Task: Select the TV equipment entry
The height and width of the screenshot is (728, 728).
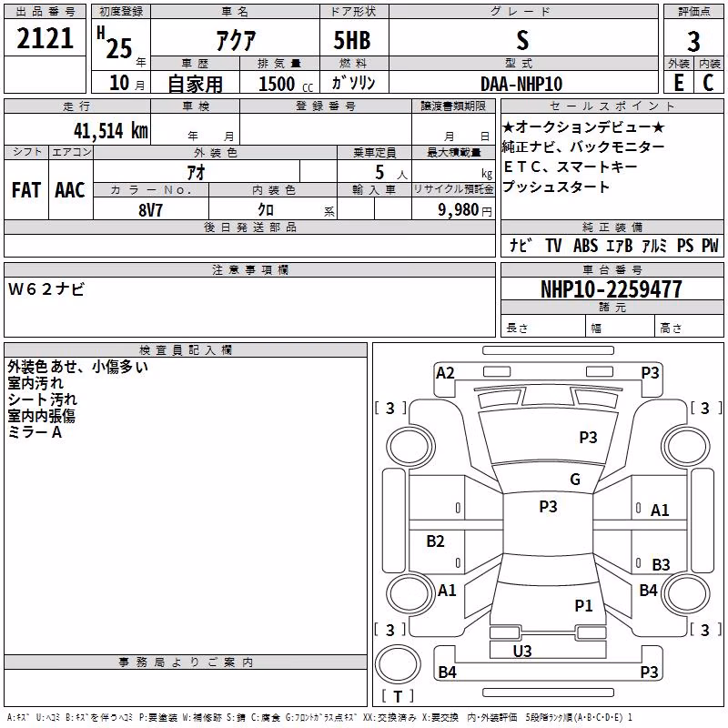Action: 553,245
